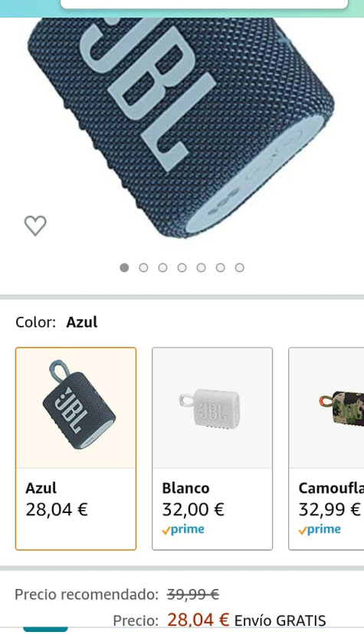
Task: Tap the white JBL speaker thumbnail
Action: pos(210,408)
